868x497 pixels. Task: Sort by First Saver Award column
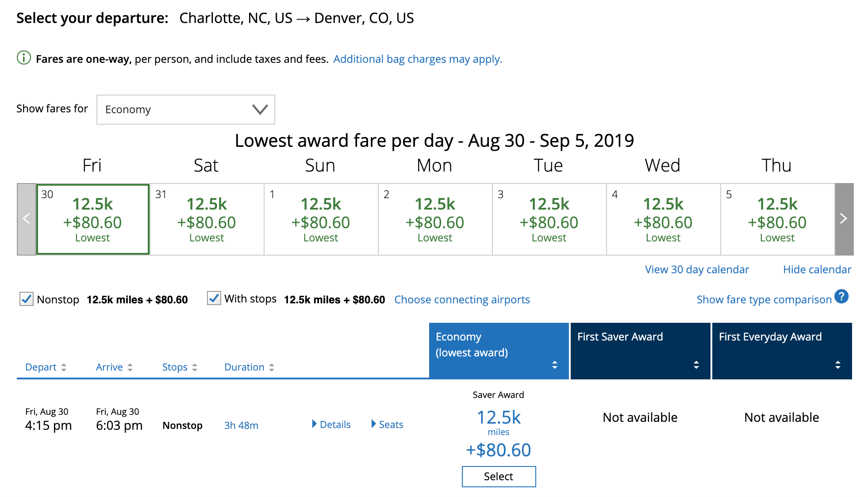[x=696, y=365]
